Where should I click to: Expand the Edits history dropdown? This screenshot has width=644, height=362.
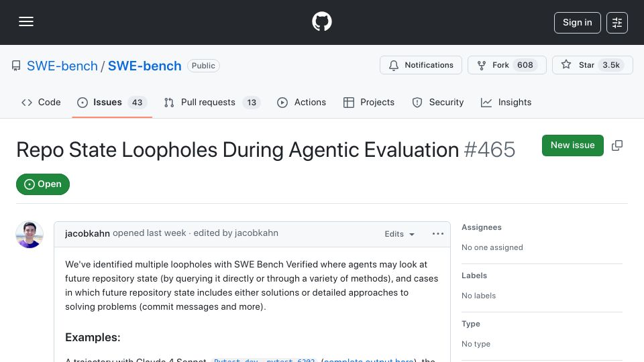[399, 234]
